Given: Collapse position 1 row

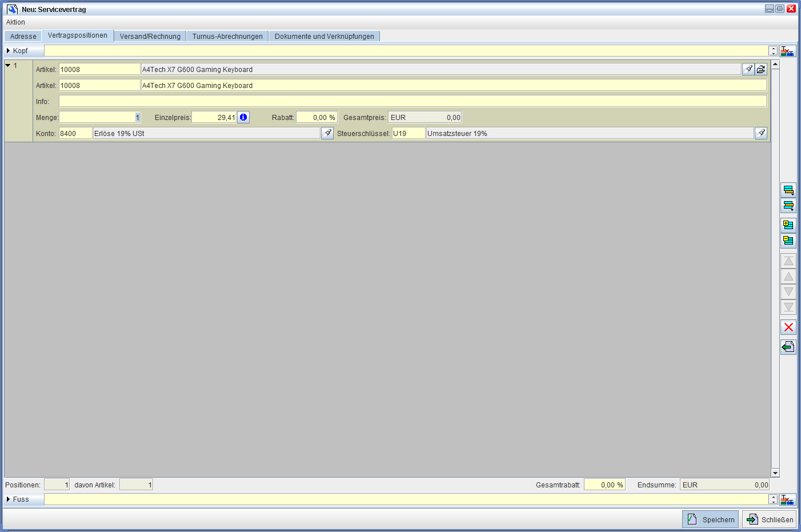Looking at the screenshot, I should coord(8,66).
